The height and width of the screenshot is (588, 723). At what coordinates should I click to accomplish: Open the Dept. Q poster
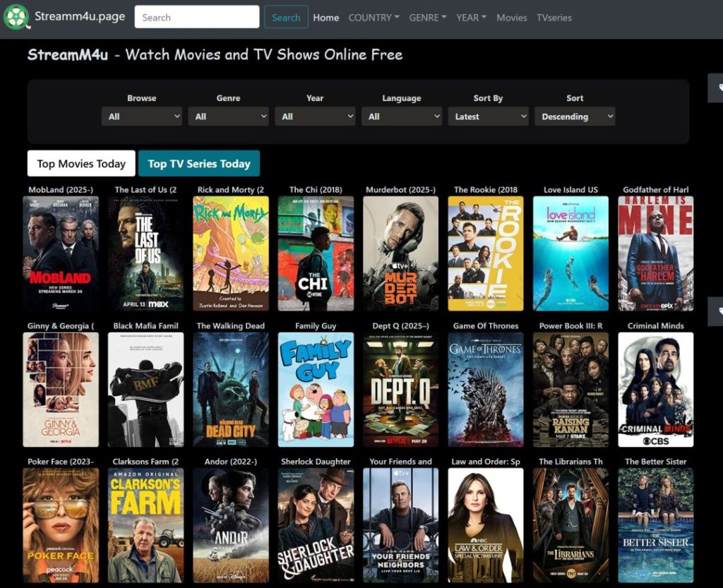point(401,390)
